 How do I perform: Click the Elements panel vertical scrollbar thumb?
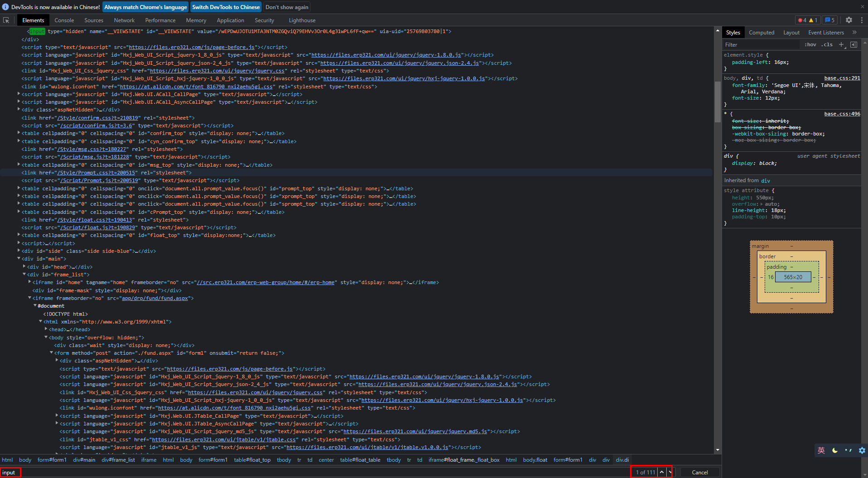pos(718,101)
